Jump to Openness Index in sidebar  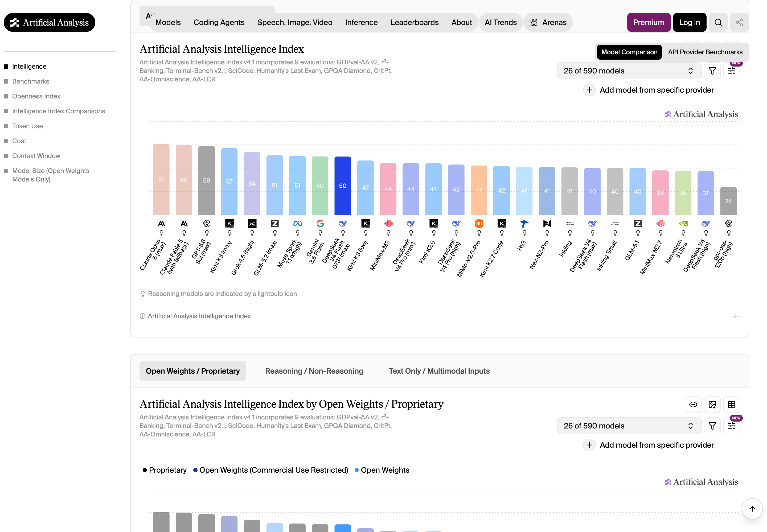[x=36, y=96]
